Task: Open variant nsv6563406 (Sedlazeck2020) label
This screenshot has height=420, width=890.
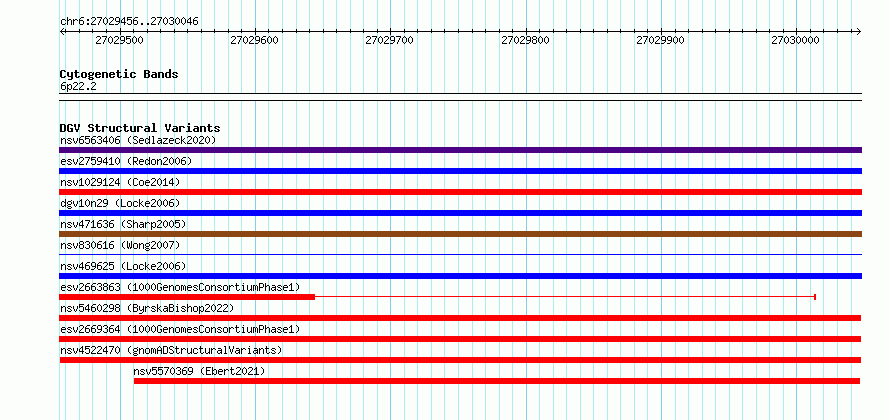Action: tap(138, 140)
